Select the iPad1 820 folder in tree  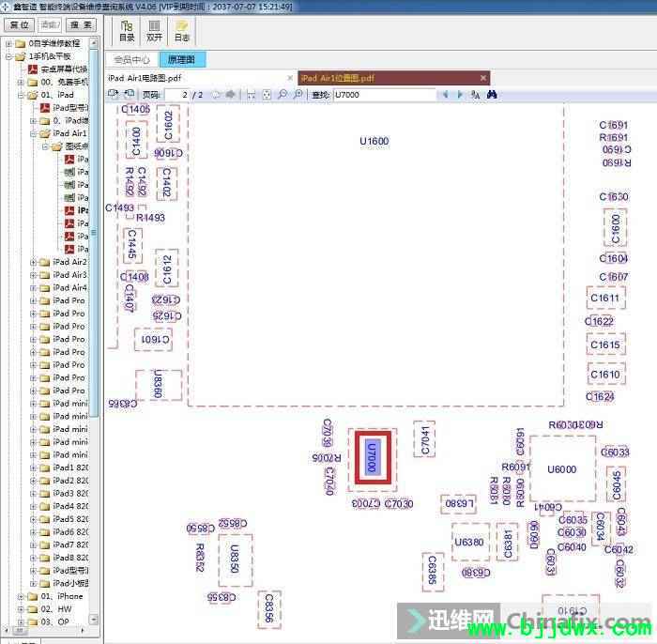(70, 468)
